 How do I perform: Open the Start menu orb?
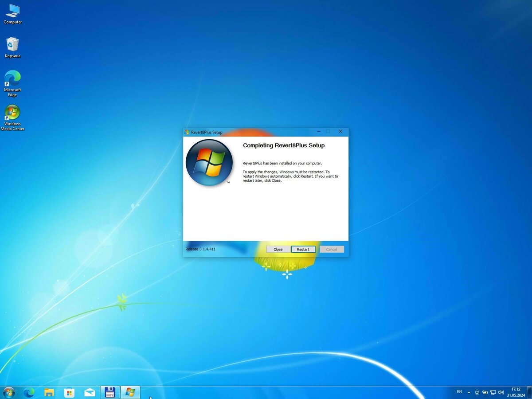pyautogui.click(x=8, y=392)
